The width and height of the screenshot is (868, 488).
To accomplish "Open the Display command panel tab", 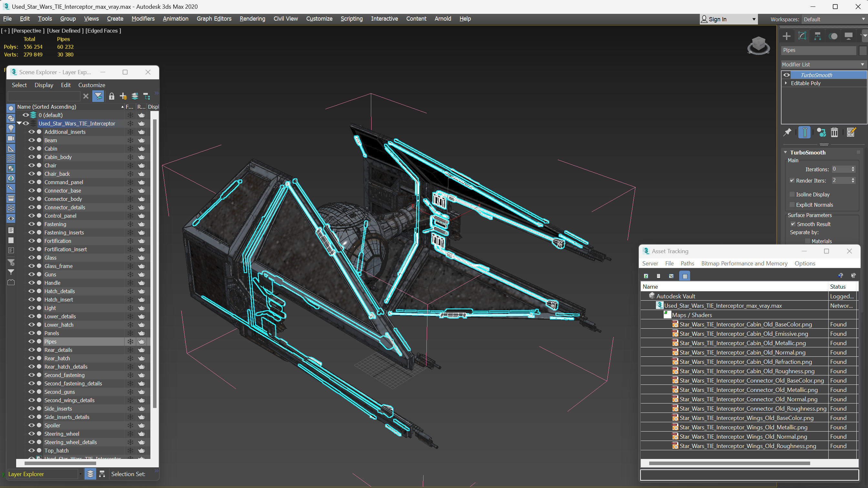I will pyautogui.click(x=848, y=36).
